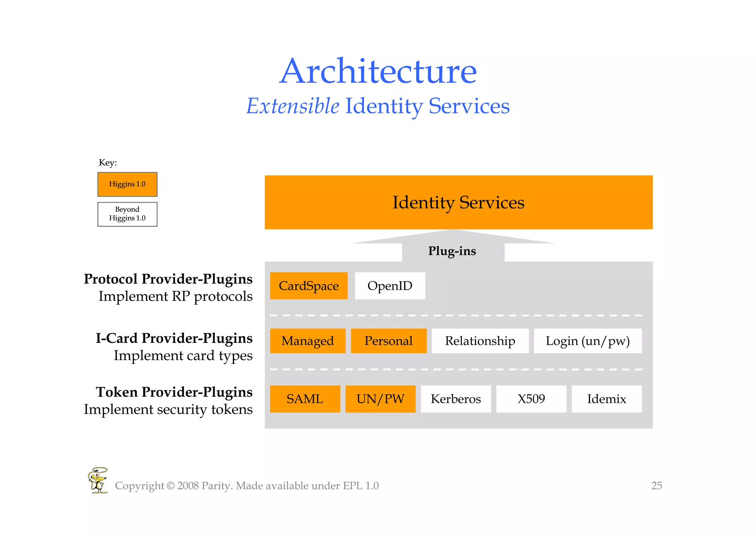Select the Login (un/pw) box
Screen dimensions: 756x534
(x=588, y=341)
